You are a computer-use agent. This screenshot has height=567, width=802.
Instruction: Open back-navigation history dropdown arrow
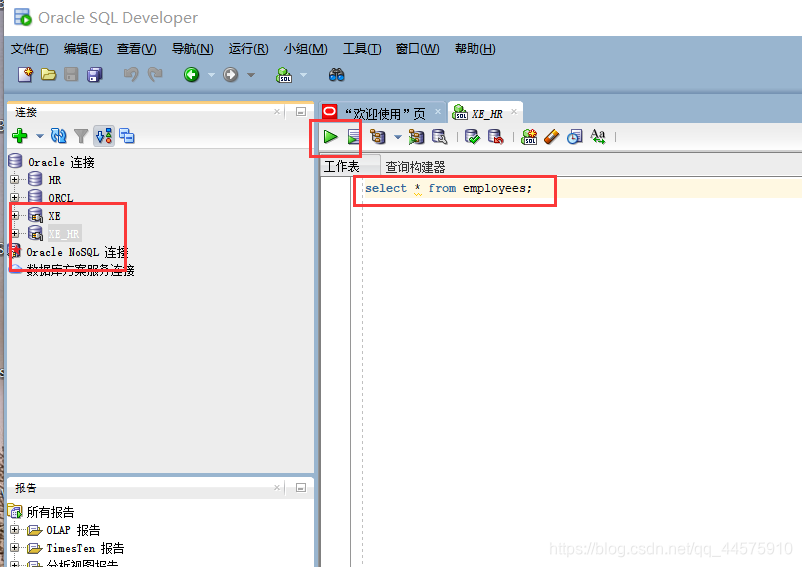(211, 75)
